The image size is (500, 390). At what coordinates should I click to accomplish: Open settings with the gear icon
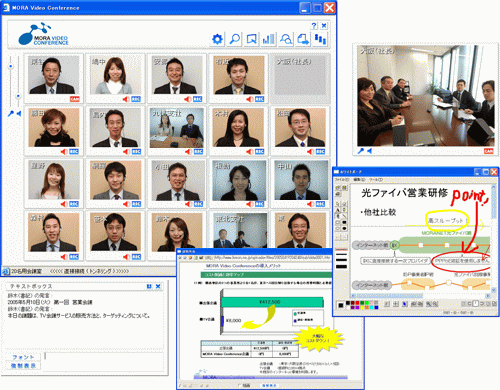(217, 39)
